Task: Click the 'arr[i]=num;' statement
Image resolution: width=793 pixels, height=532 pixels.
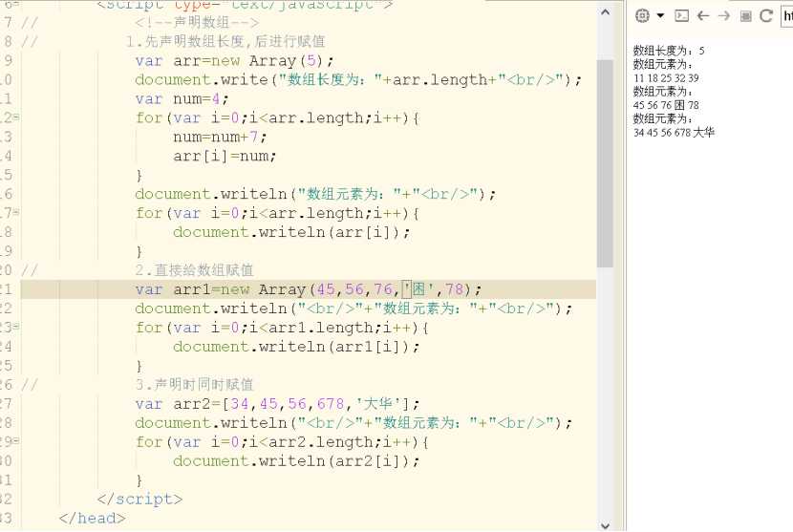Action: [224, 156]
